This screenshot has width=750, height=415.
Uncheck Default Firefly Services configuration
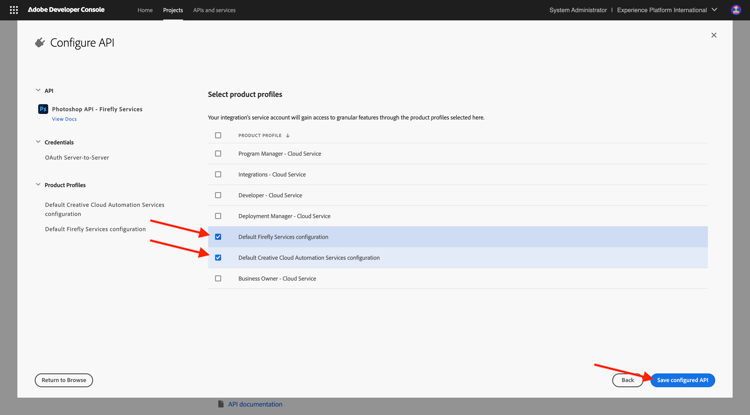click(x=218, y=237)
